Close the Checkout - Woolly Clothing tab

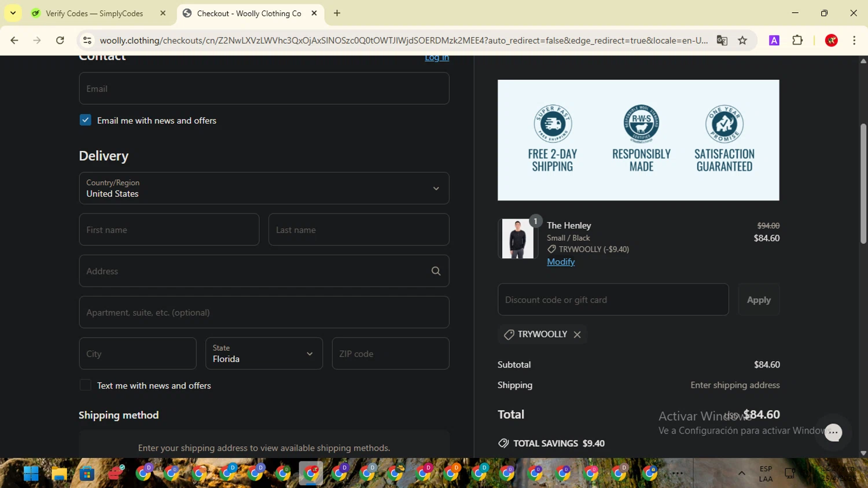[x=314, y=13]
